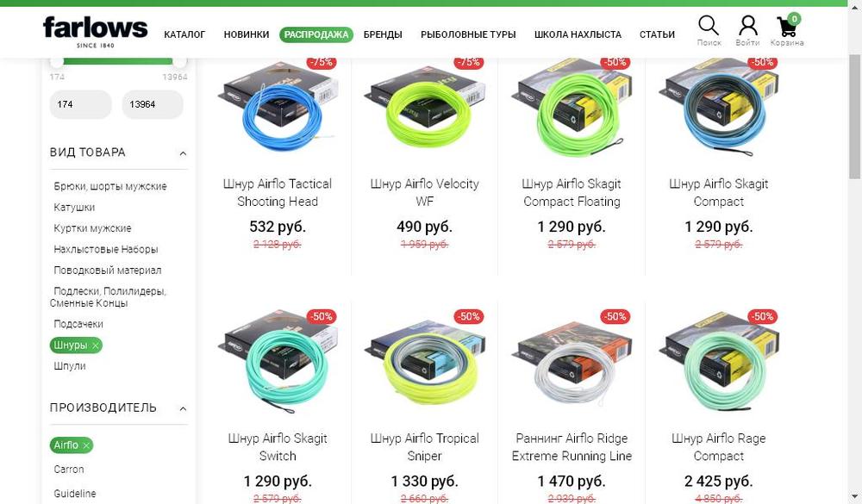This screenshot has height=504, width=862.
Task: Click the Airflo Tactical Shooting Head image
Action: pyautogui.click(x=278, y=110)
